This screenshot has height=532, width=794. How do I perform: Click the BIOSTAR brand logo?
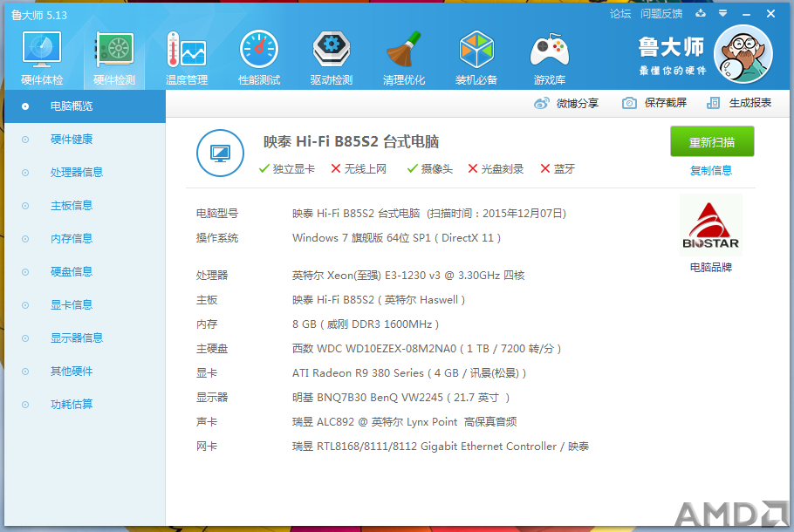710,226
